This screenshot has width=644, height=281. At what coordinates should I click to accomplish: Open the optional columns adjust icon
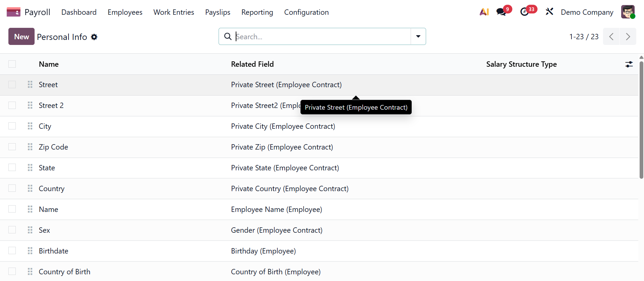tap(629, 64)
